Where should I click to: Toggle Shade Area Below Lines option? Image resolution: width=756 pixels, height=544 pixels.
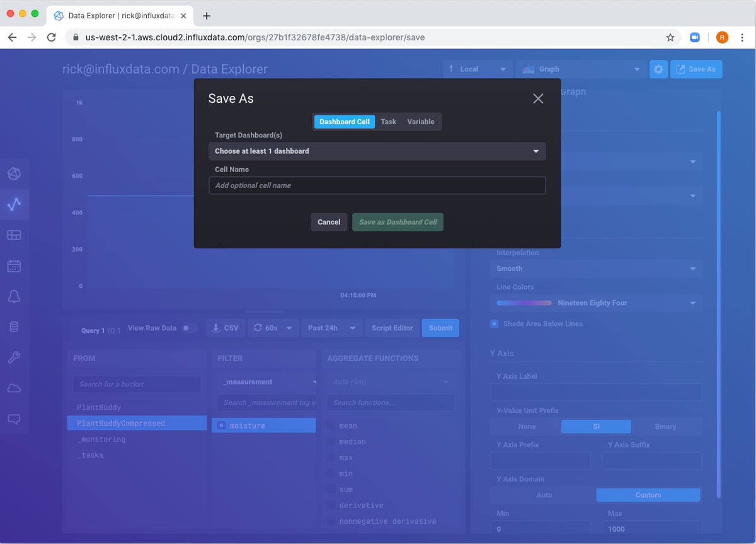tap(495, 324)
